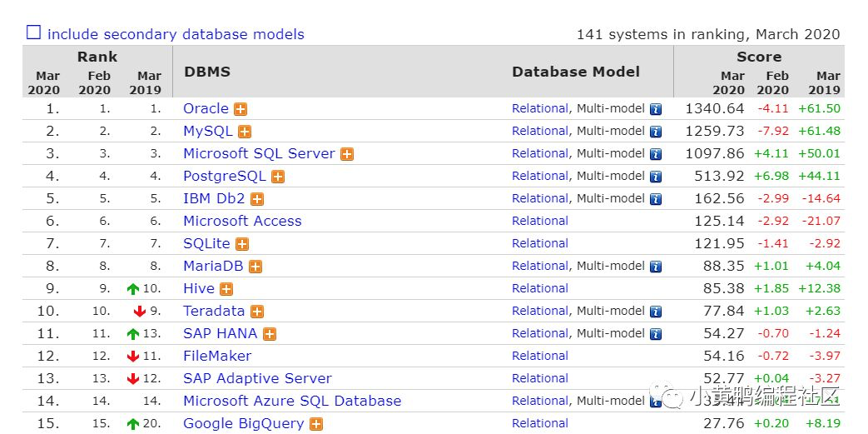Open the SAP Adaptive Server link
This screenshot has width=868, height=434.
[x=257, y=378]
